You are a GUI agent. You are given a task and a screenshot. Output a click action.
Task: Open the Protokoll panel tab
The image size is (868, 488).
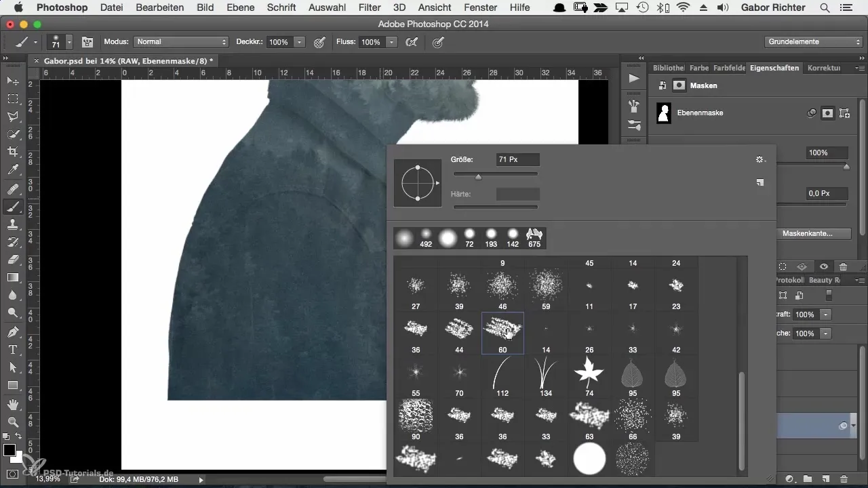tap(789, 280)
